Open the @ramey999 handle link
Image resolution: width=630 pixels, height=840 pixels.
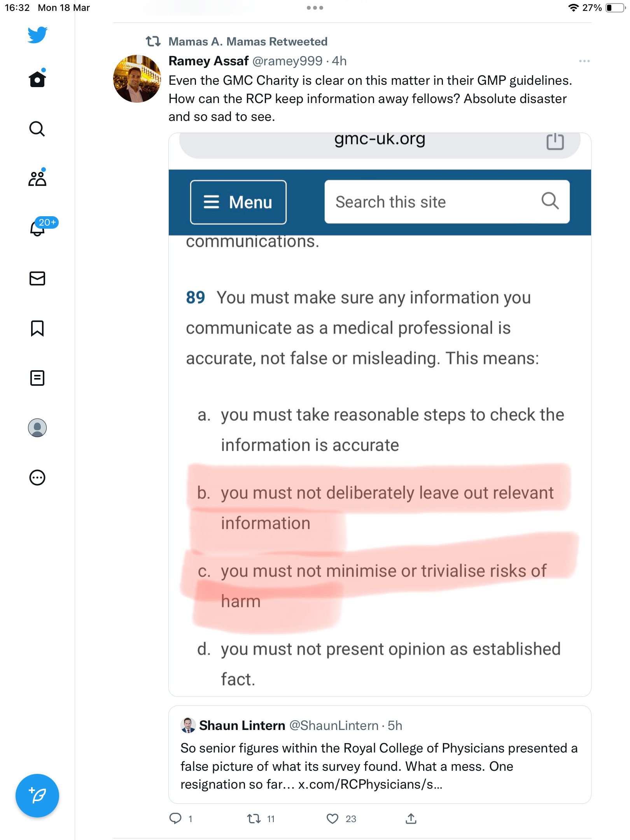click(x=287, y=61)
